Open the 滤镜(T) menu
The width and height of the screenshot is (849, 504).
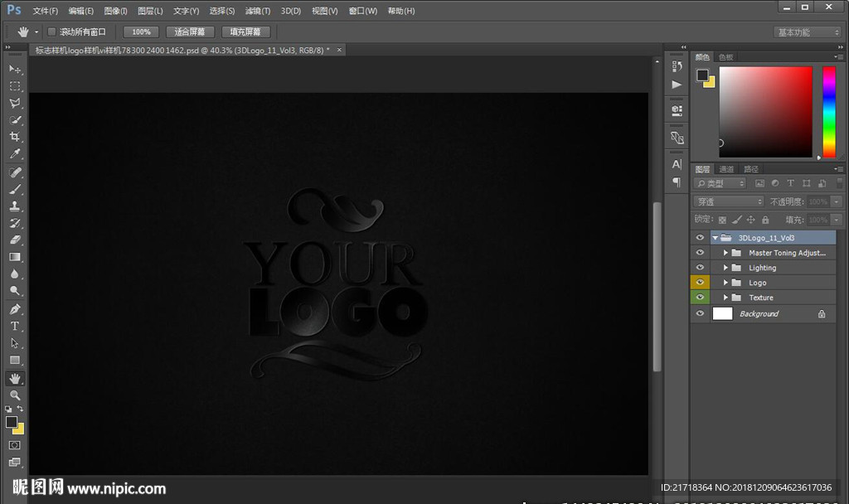pos(258,11)
